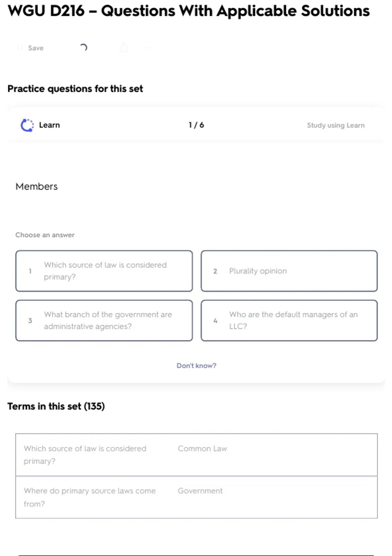Click the Learn mode circular icon
Image resolution: width=392 pixels, height=556 pixels.
27,125
